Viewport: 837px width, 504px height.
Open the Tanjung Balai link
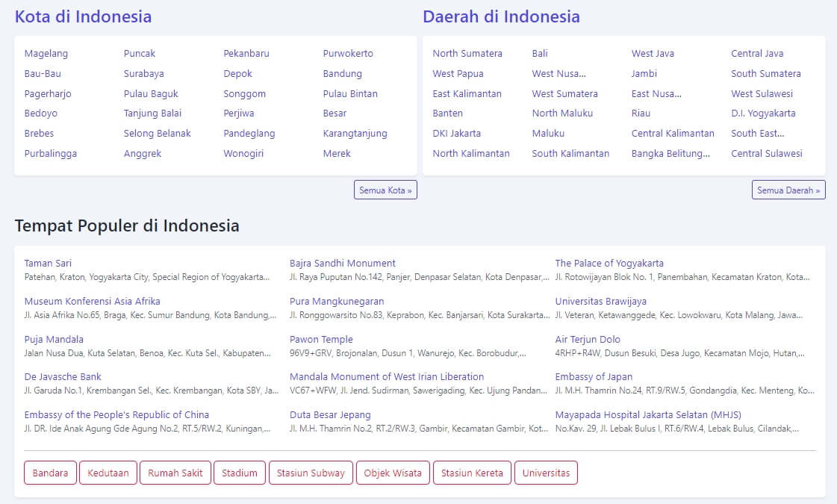click(x=158, y=113)
